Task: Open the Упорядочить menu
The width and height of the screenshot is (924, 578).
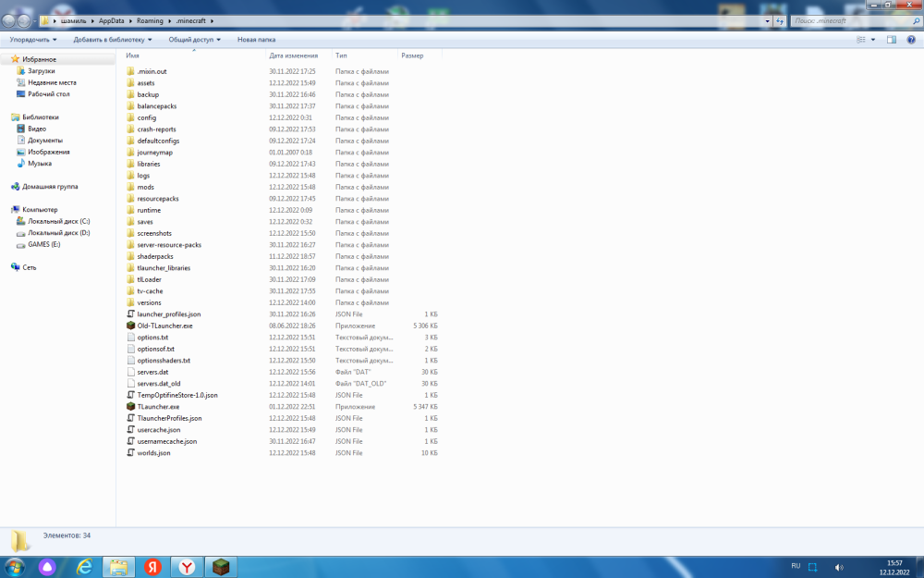Action: pyautogui.click(x=33, y=40)
